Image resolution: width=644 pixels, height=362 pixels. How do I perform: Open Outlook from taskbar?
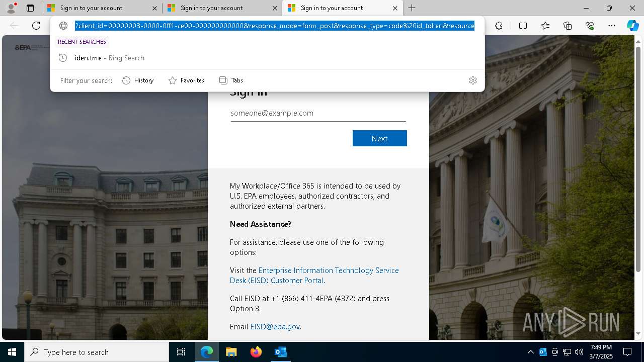(x=281, y=352)
